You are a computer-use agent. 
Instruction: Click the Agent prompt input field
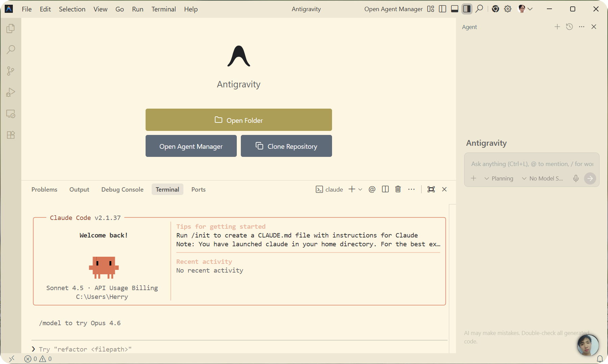[x=532, y=164]
